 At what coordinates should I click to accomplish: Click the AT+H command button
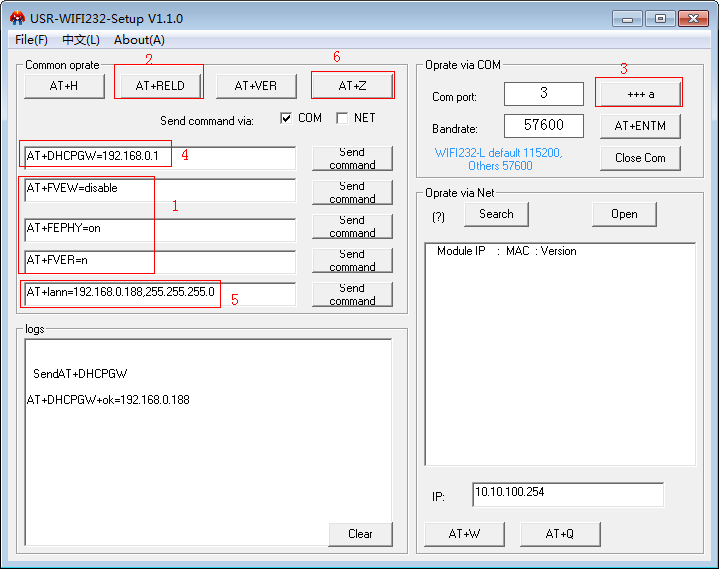click(64, 86)
